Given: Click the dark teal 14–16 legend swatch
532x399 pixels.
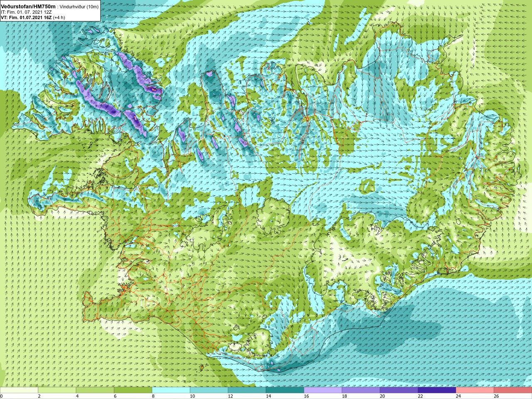Looking at the screenshot, I should [x=285, y=390].
